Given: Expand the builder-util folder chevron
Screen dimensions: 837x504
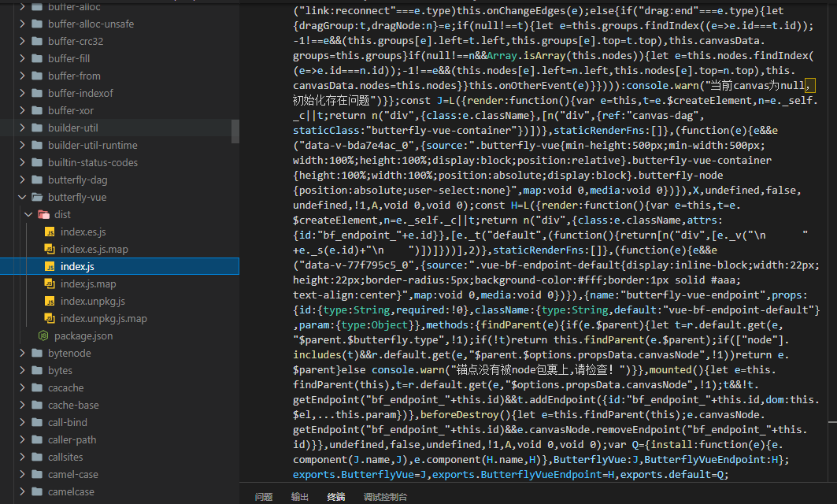Looking at the screenshot, I should click(22, 128).
